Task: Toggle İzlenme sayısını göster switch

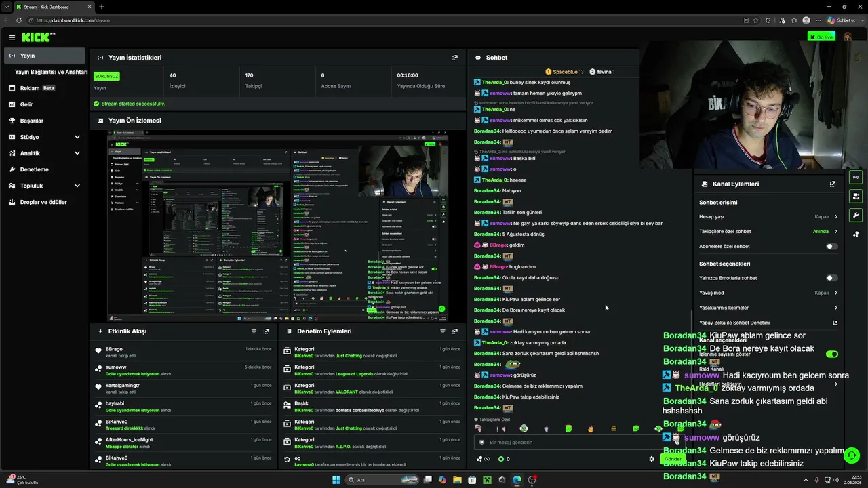Action: point(832,354)
